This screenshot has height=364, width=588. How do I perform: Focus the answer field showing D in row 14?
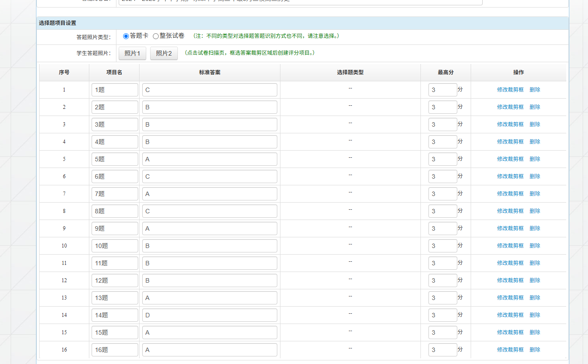(x=209, y=315)
